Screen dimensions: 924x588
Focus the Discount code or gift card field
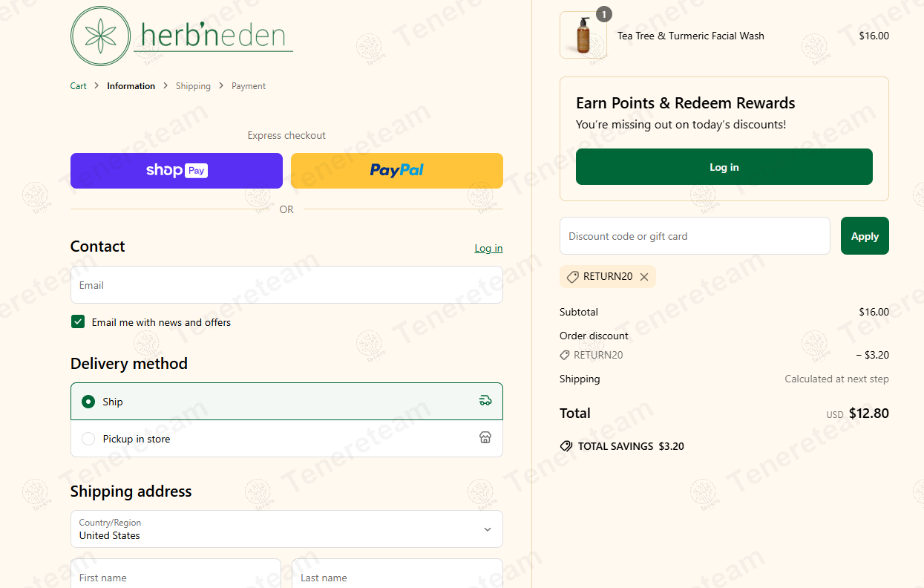point(695,236)
